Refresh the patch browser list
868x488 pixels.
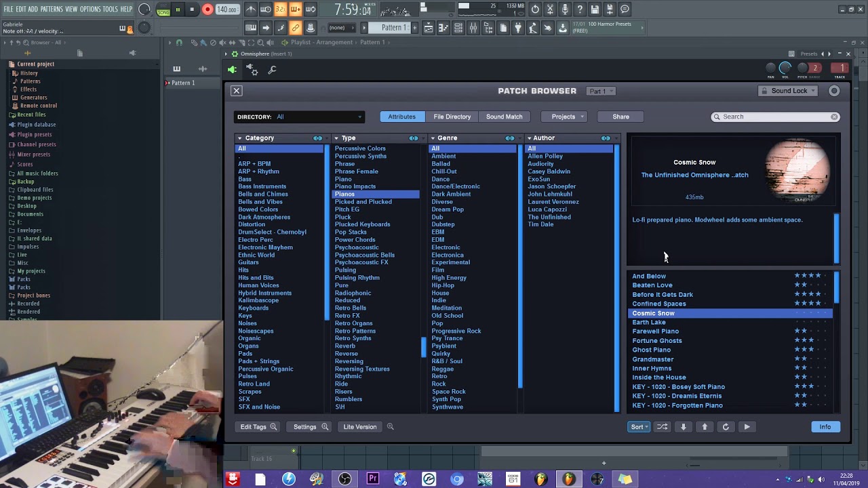coord(726,427)
